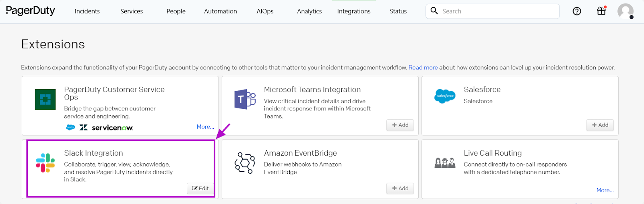
Task: Click the PagerDuty logo
Action: (31, 11)
